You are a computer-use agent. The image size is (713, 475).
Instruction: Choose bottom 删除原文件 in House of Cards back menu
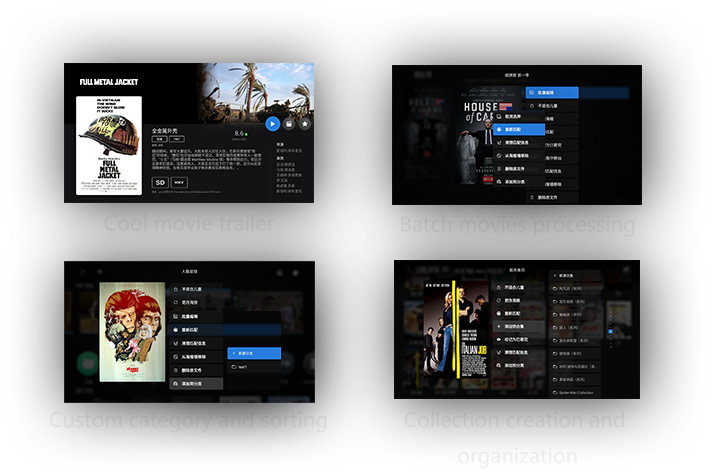pyautogui.click(x=552, y=197)
